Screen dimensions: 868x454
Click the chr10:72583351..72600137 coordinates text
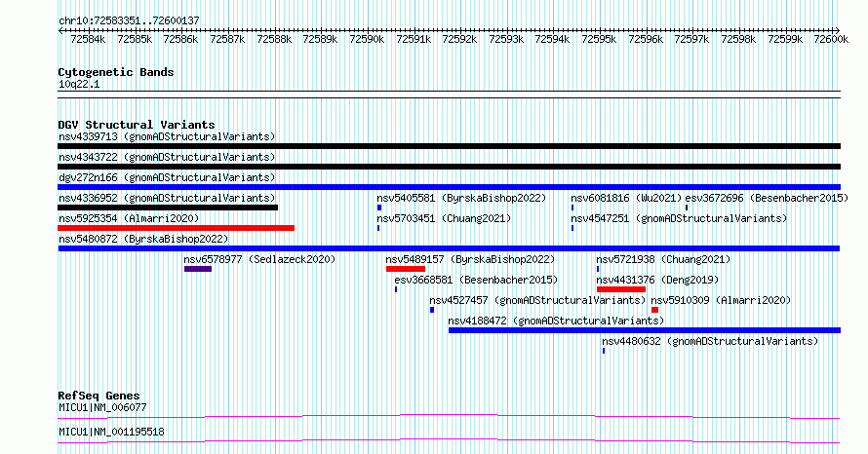[x=129, y=20]
